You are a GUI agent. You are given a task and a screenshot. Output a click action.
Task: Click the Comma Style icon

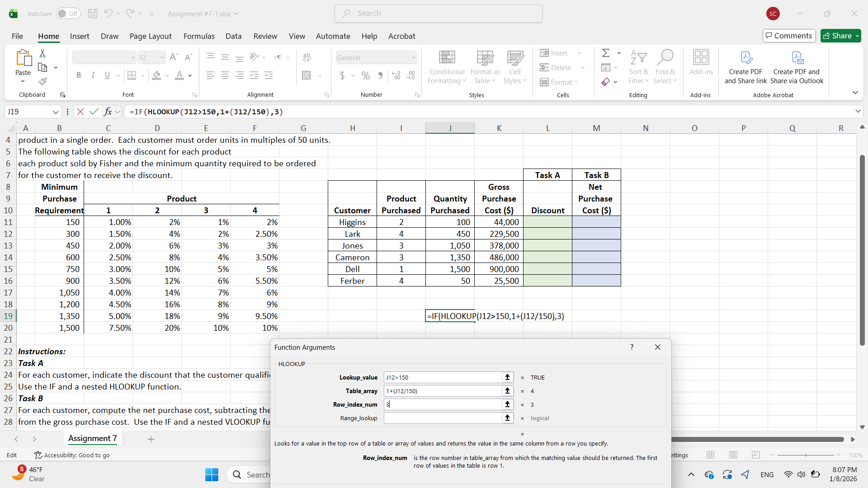(x=380, y=75)
